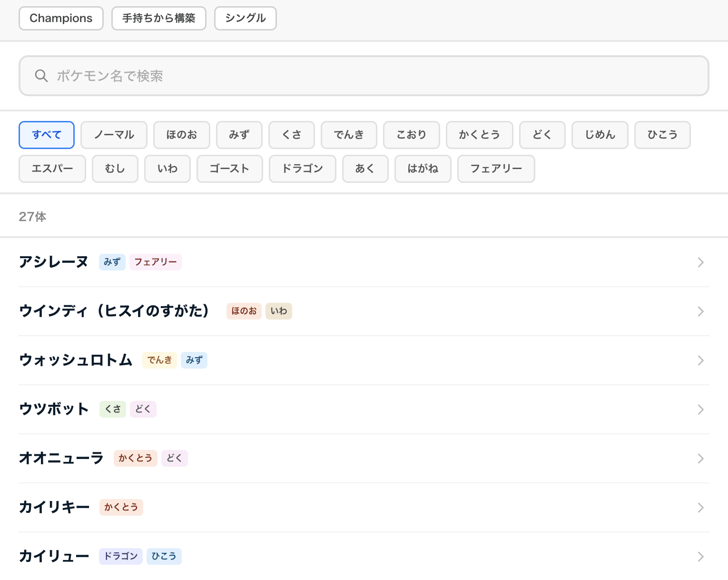Viewport: 728px width, 580px height.
Task: Select the すべて type filter
Action: (47, 135)
